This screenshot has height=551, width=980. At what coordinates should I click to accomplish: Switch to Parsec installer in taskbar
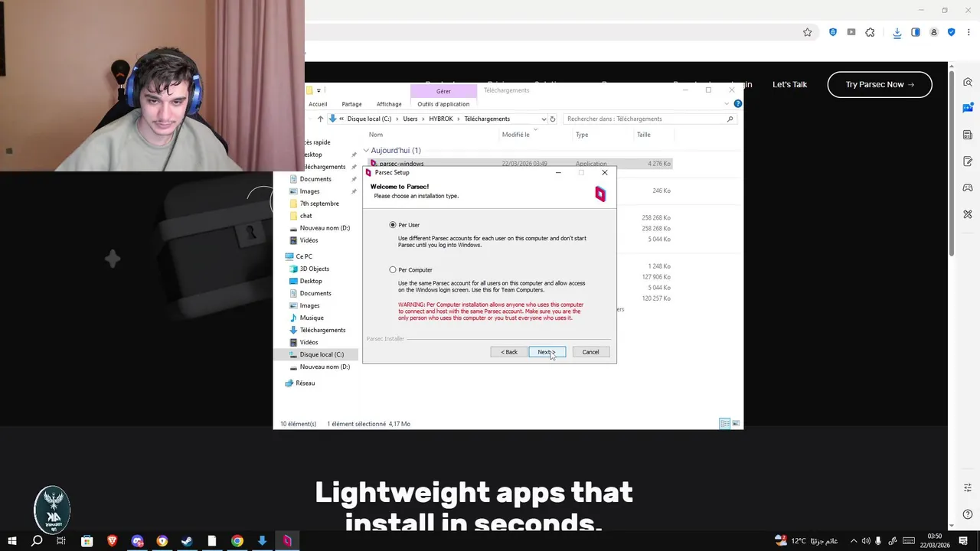[x=287, y=541]
